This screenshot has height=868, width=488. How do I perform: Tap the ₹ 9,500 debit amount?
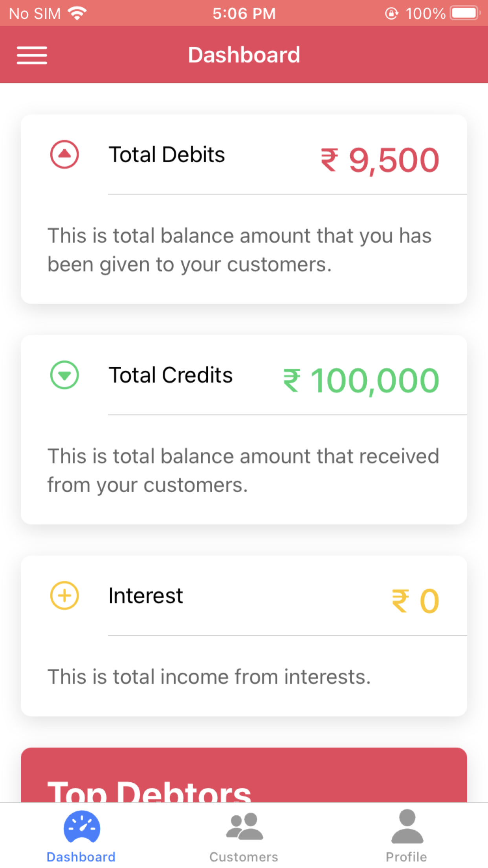pyautogui.click(x=380, y=160)
